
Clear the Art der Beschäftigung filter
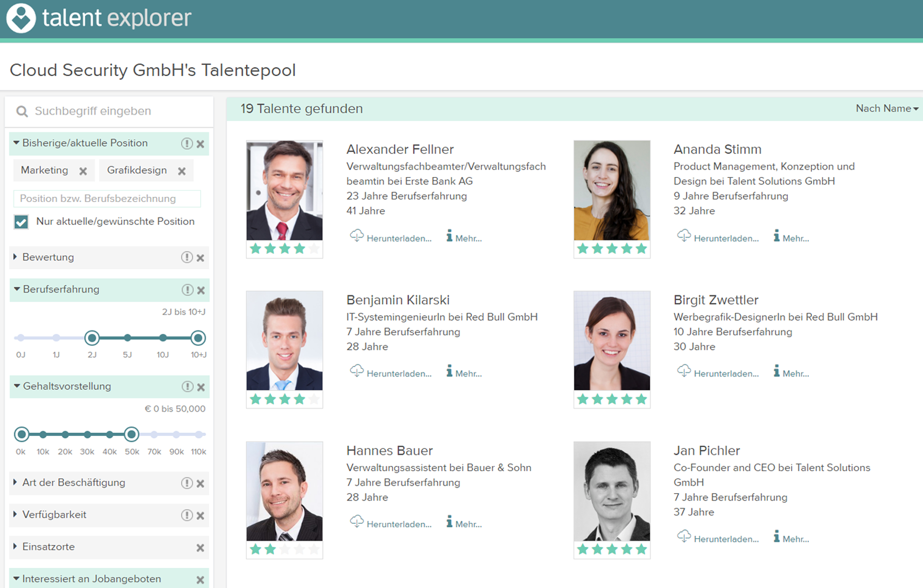coord(201,483)
